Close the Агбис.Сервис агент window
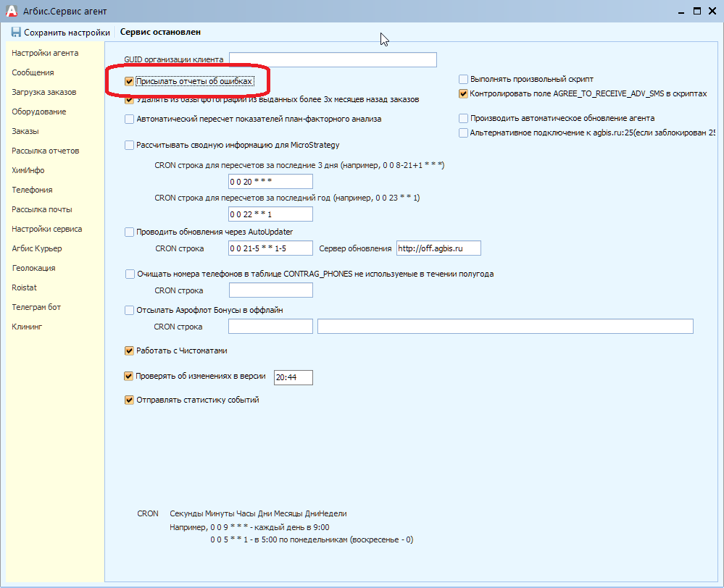The height and width of the screenshot is (588, 724). (712, 11)
